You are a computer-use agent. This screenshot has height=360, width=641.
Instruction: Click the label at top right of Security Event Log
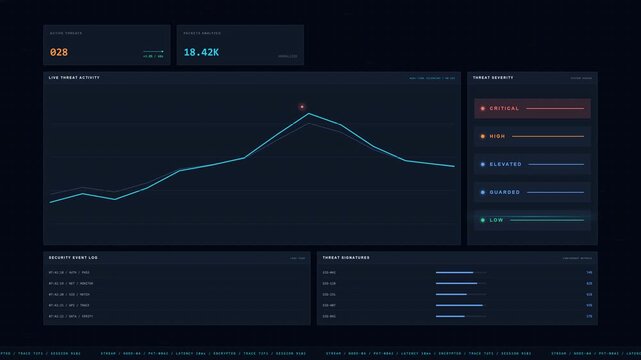[297, 258]
